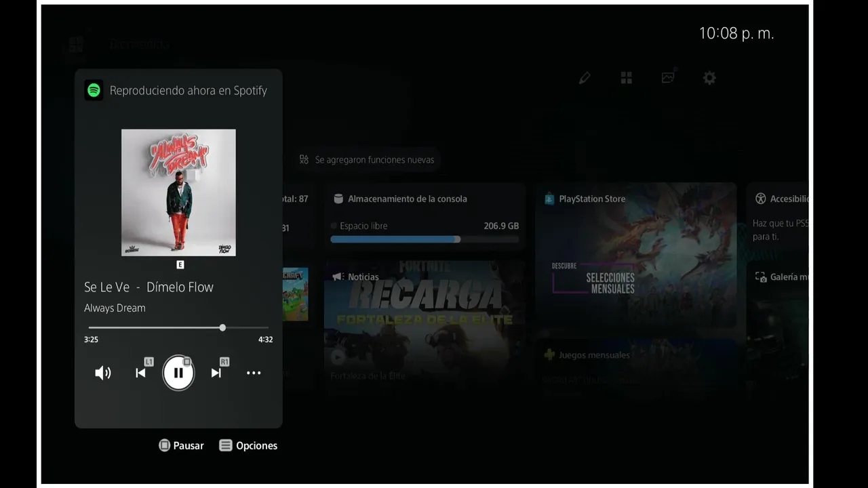Click the total duration 4:32
The image size is (868, 488).
click(265, 340)
